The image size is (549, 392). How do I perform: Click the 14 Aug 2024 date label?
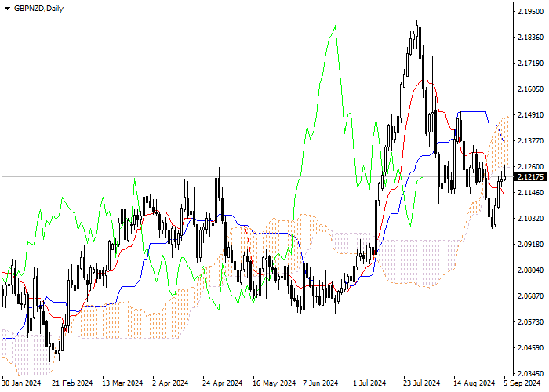coord(474,383)
